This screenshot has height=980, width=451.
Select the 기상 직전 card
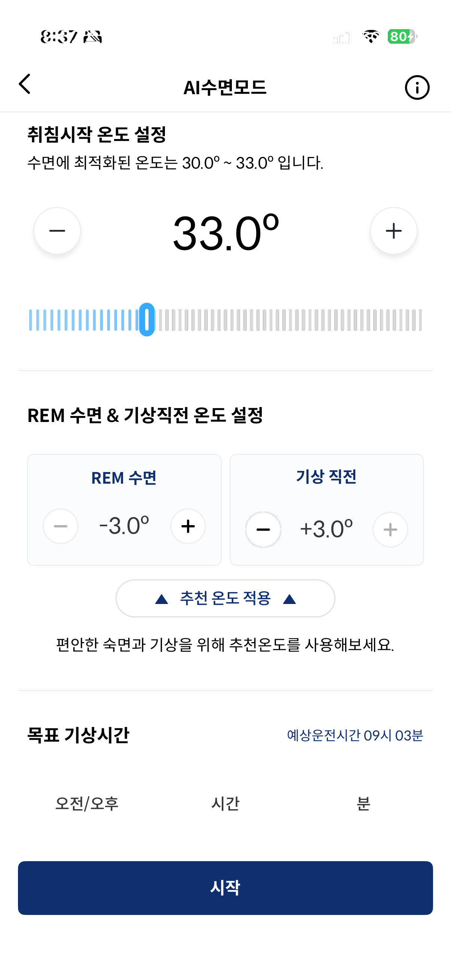click(326, 510)
